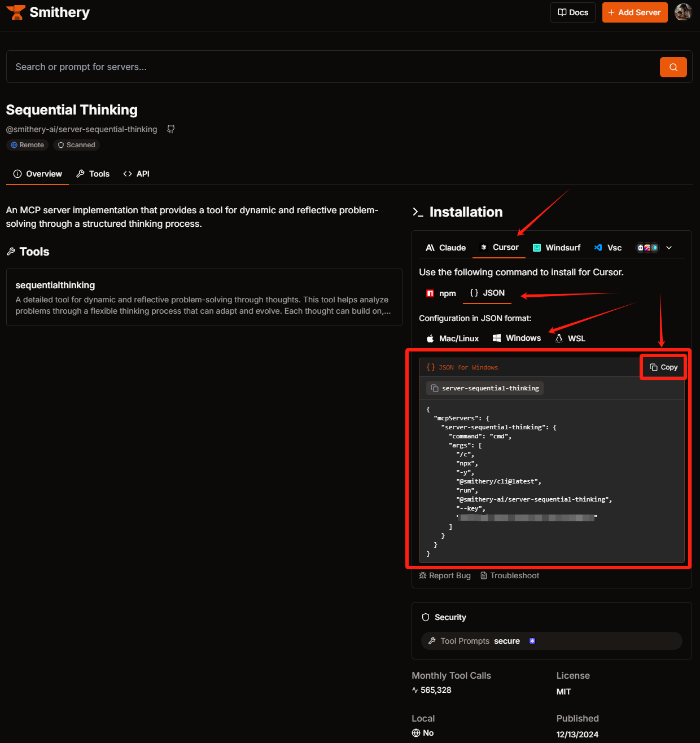Select the Vsc client tab
700x743 pixels.
(x=608, y=248)
